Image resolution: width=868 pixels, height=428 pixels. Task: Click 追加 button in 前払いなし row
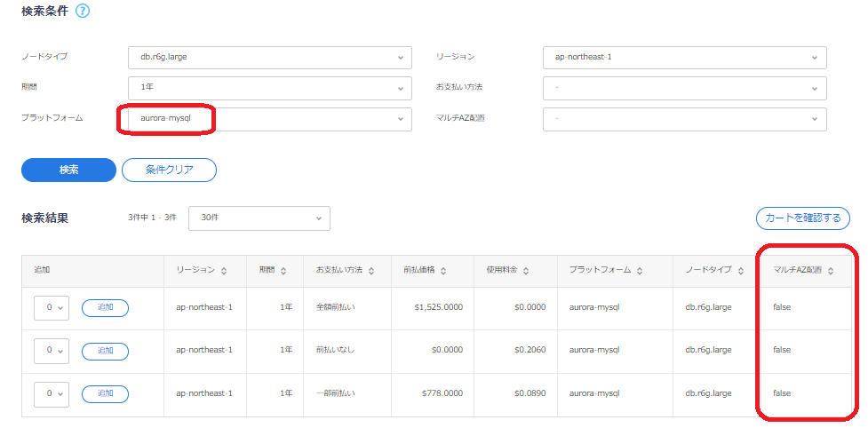(105, 351)
